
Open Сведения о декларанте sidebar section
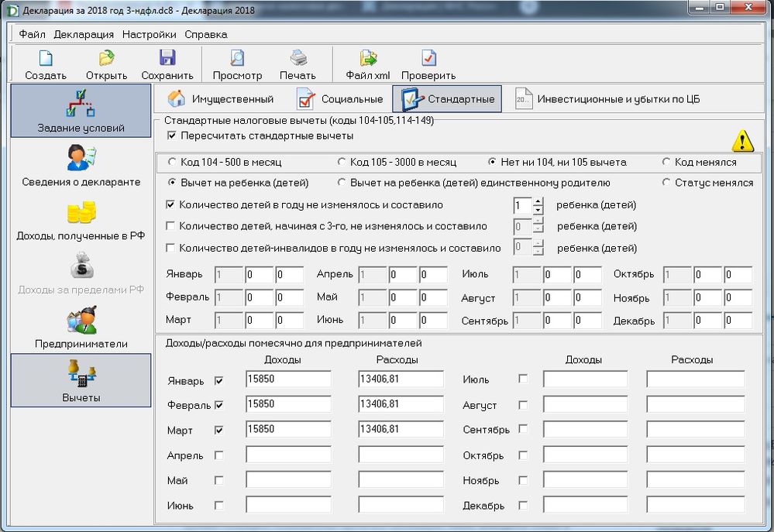[81, 158]
